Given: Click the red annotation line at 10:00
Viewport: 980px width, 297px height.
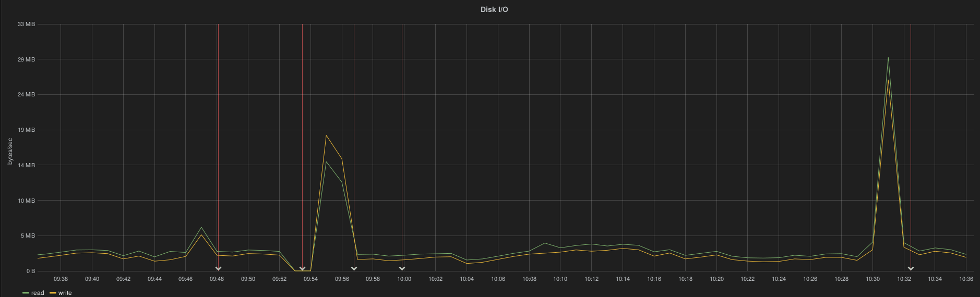Looking at the screenshot, I should pyautogui.click(x=402, y=130).
